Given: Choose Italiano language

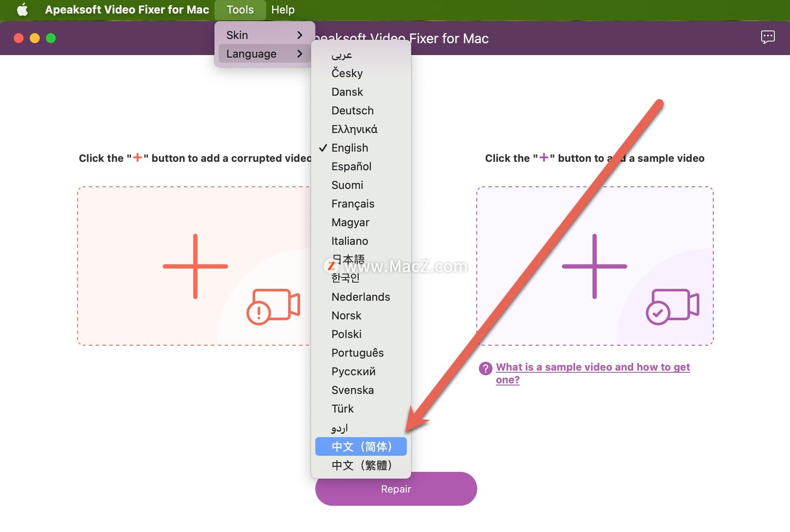Looking at the screenshot, I should [x=361, y=241].
